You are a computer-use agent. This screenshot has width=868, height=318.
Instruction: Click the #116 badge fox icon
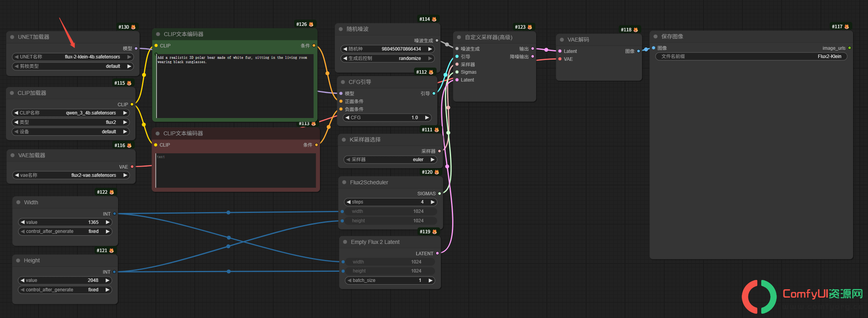tap(130, 145)
